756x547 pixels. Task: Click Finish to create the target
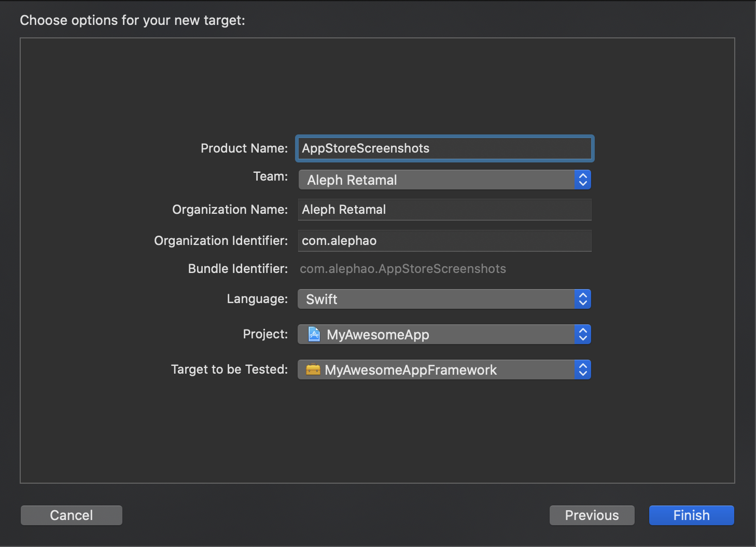[x=691, y=515]
